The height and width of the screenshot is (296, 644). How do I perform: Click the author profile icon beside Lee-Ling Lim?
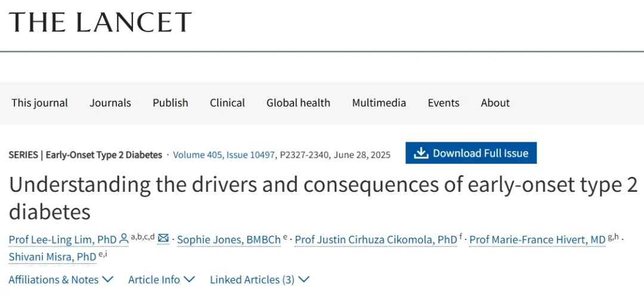tap(124, 239)
